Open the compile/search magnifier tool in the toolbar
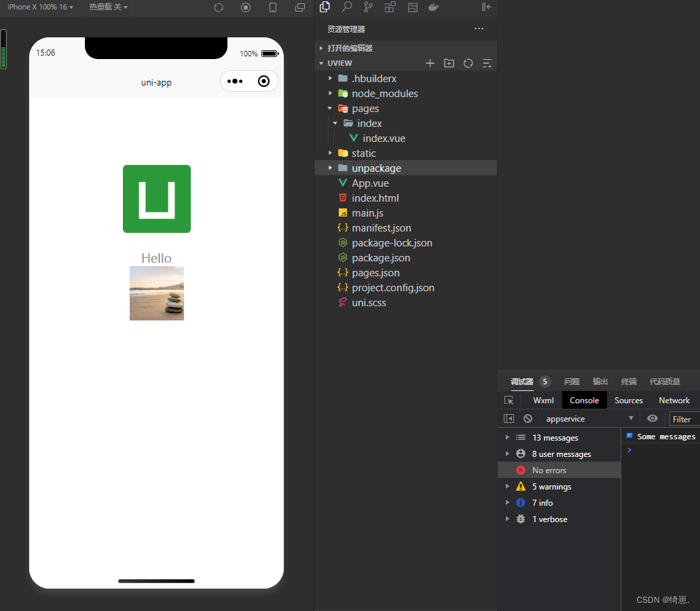The width and height of the screenshot is (700, 611). click(x=346, y=7)
